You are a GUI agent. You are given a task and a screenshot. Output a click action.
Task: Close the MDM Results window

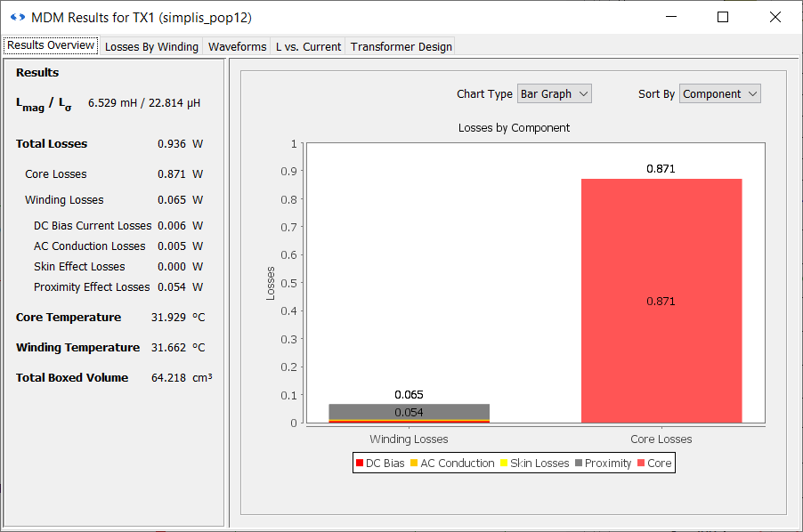[x=775, y=17]
